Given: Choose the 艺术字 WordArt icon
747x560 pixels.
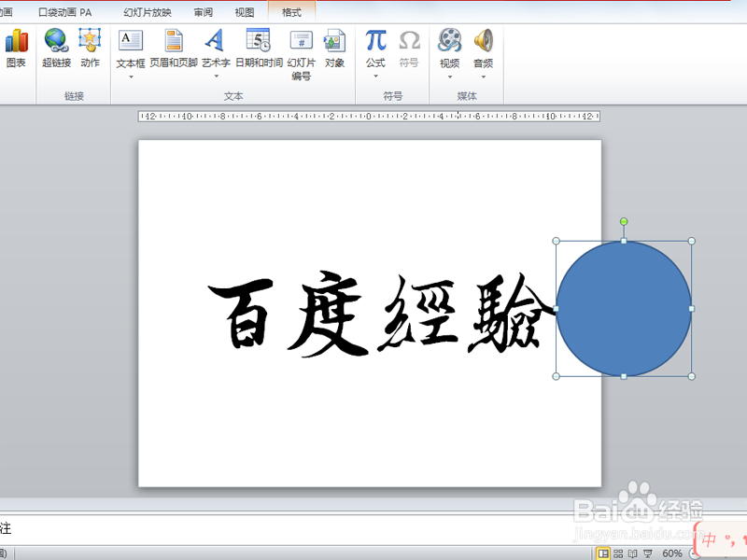Looking at the screenshot, I should (216, 48).
